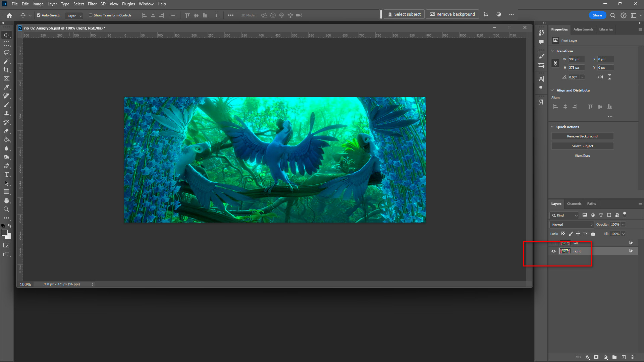Collapse the Quick Actions section
The image size is (644, 362).
click(552, 127)
